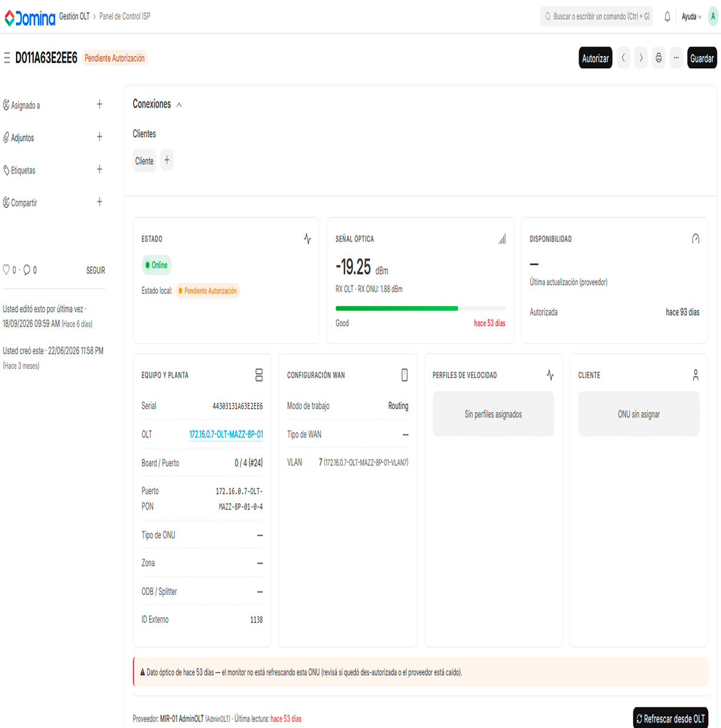Save with the Guardar button
This screenshot has height=728, width=721.
click(702, 58)
